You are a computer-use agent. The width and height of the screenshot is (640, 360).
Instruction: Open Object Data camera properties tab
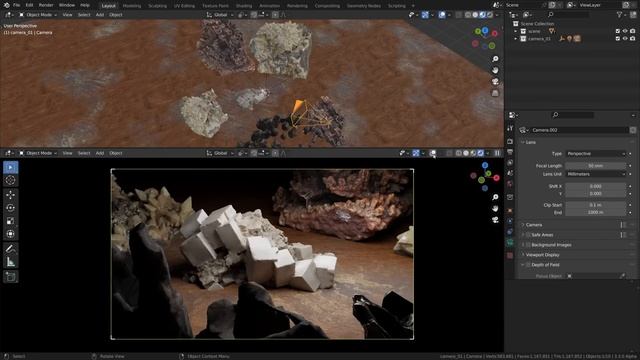[510, 242]
